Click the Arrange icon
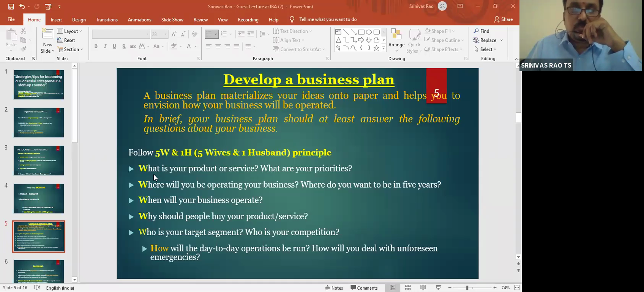The width and height of the screenshot is (644, 292). point(396,35)
